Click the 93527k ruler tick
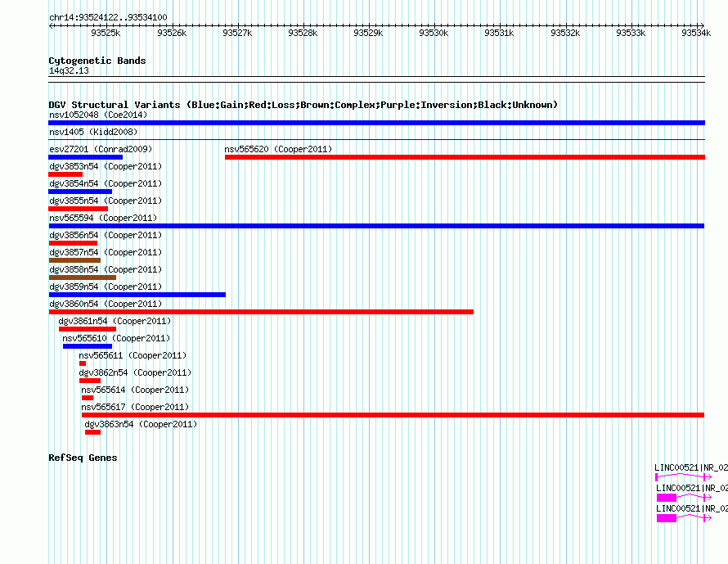The height and width of the screenshot is (564, 728). (x=237, y=33)
